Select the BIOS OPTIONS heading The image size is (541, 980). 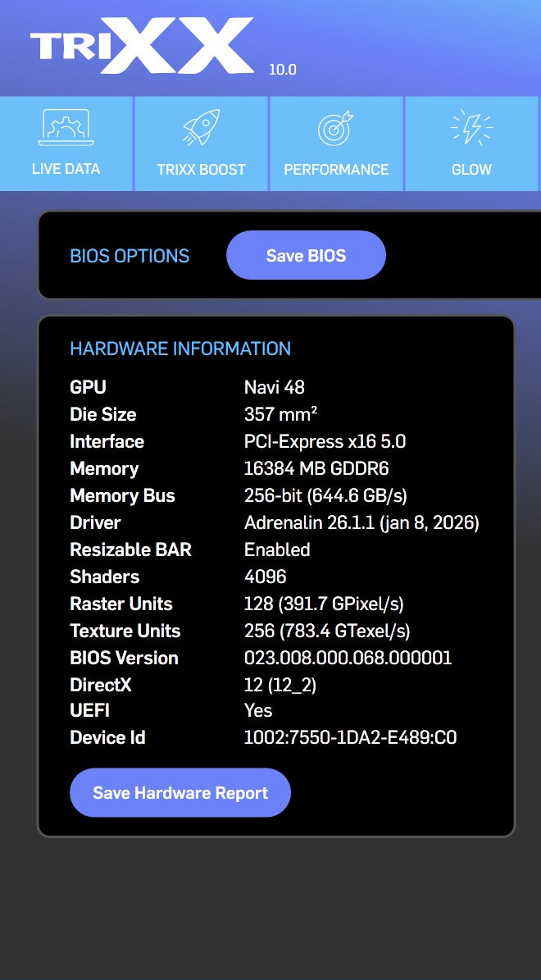pos(130,256)
